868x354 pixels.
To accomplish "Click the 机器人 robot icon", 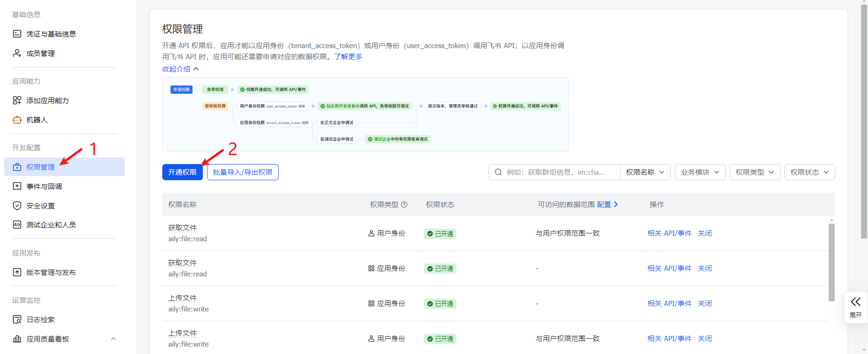I will coord(17,120).
